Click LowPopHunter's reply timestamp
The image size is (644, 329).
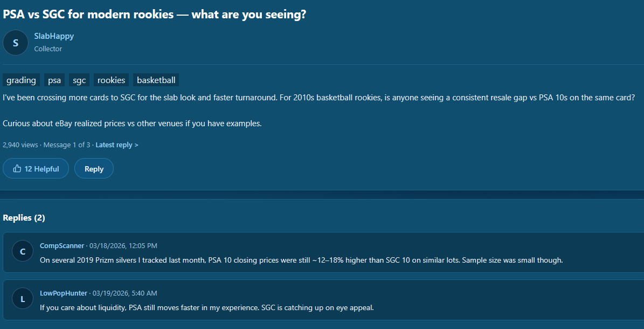[x=125, y=293]
